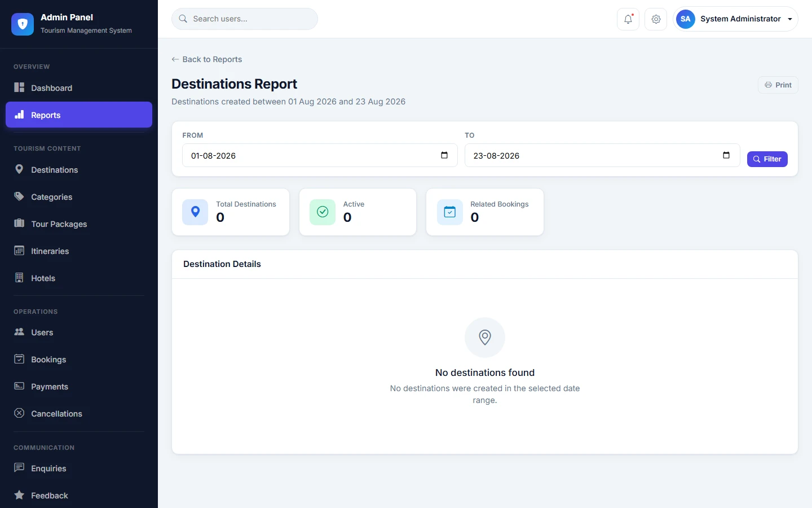Click the SA user avatar
The image size is (812, 508).
[x=685, y=19]
